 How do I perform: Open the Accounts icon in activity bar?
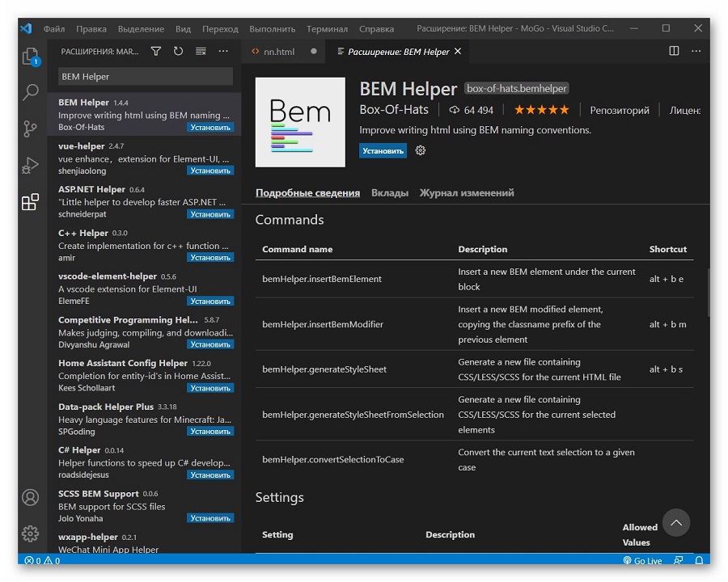31,497
